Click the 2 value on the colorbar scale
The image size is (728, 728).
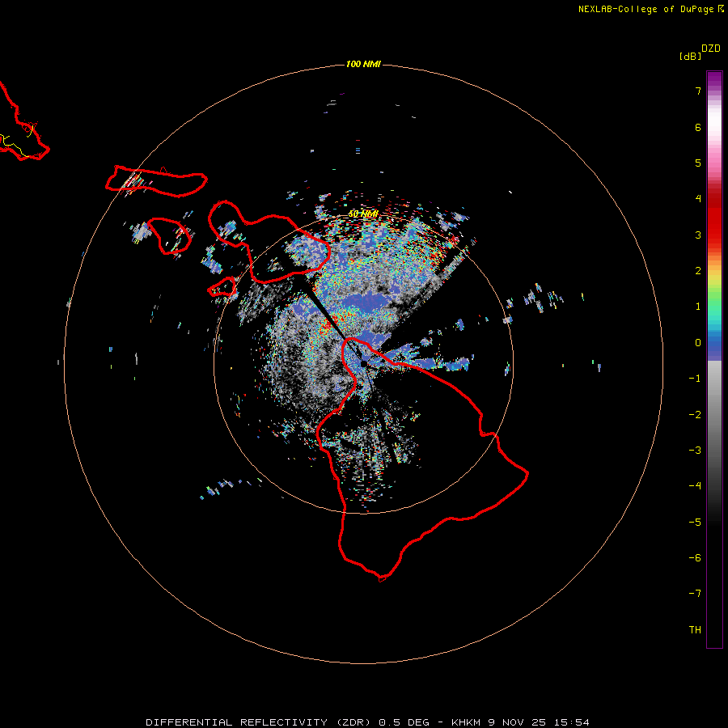point(698,271)
